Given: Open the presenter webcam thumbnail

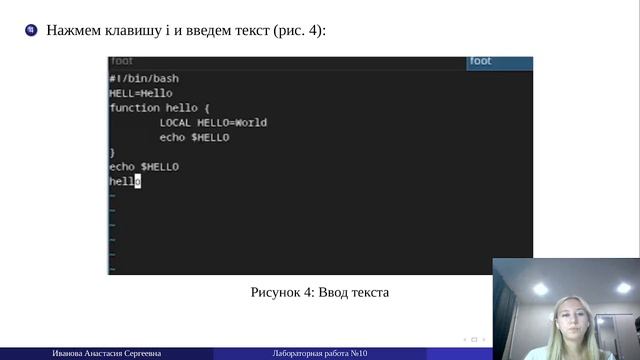Looking at the screenshot, I should (566, 309).
